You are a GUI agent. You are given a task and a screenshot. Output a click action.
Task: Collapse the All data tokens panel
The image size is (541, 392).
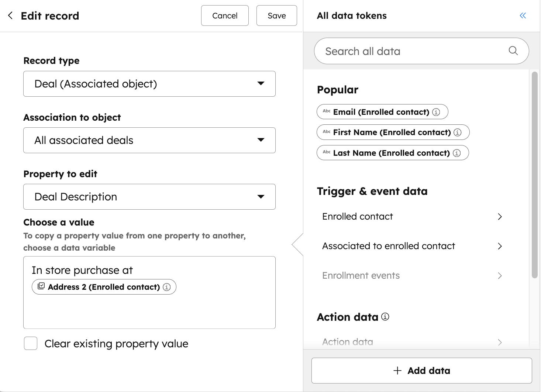point(523,16)
